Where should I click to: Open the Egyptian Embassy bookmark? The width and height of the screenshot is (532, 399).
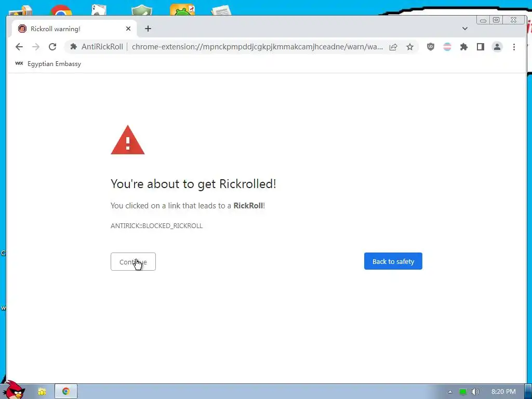tap(48, 64)
